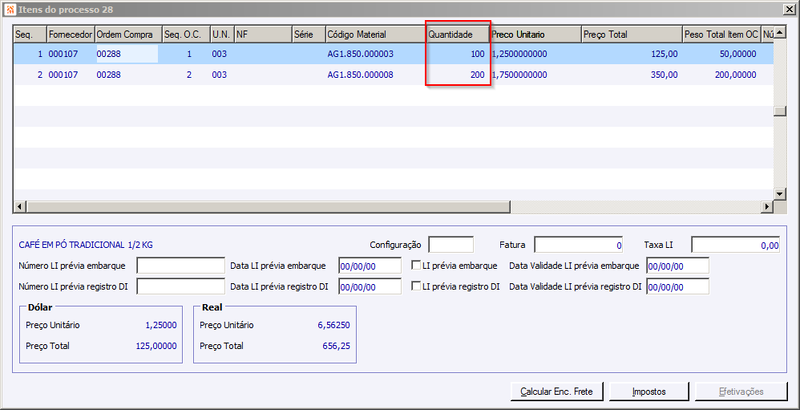
Task: Select row with material AG1.850.000008
Action: [x=393, y=74]
